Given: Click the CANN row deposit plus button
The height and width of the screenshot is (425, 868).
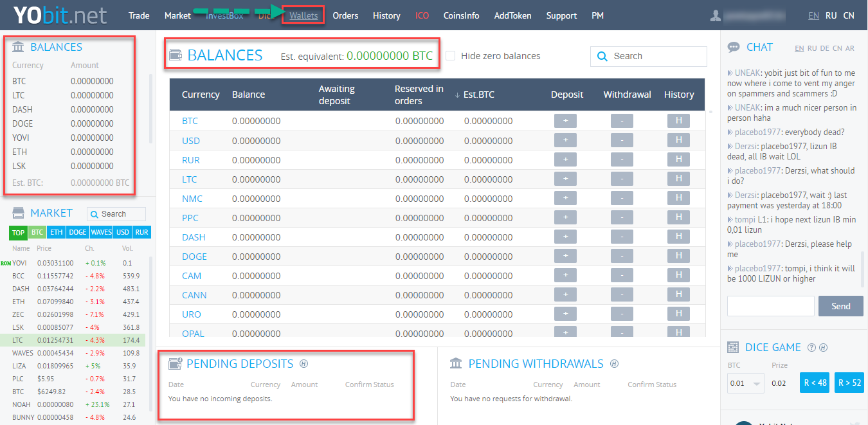Looking at the screenshot, I should [x=565, y=294].
